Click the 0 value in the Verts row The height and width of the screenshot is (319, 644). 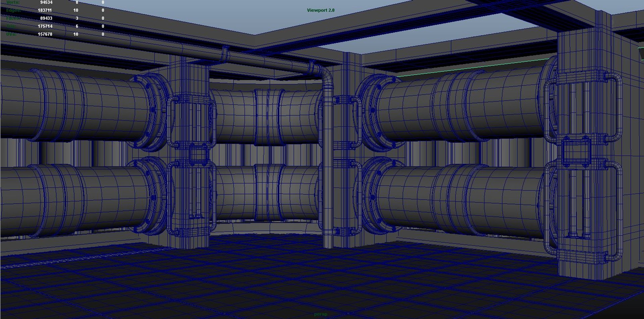click(103, 2)
